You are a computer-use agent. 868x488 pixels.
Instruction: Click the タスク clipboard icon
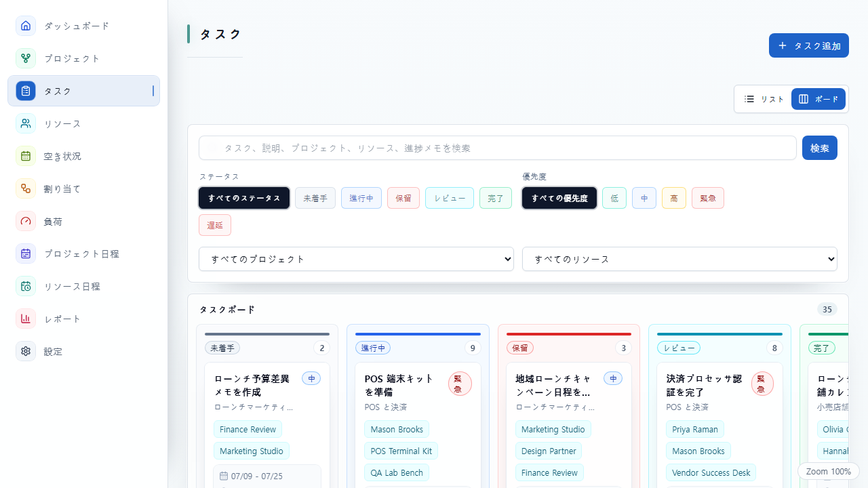click(26, 91)
